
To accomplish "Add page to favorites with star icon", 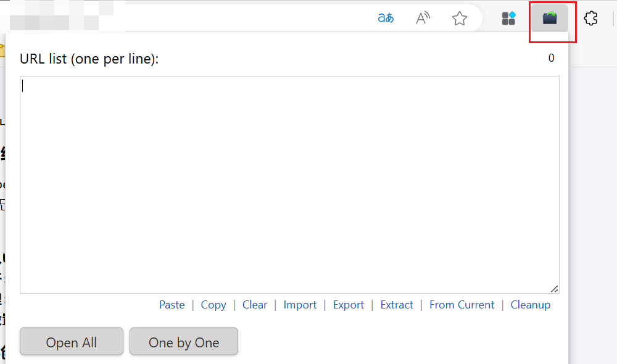I will pyautogui.click(x=459, y=19).
